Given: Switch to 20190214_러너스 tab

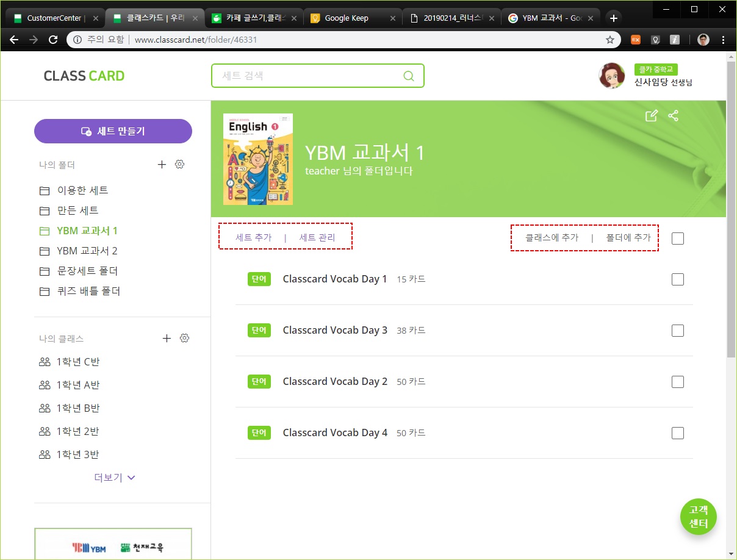Looking at the screenshot, I should pos(451,18).
